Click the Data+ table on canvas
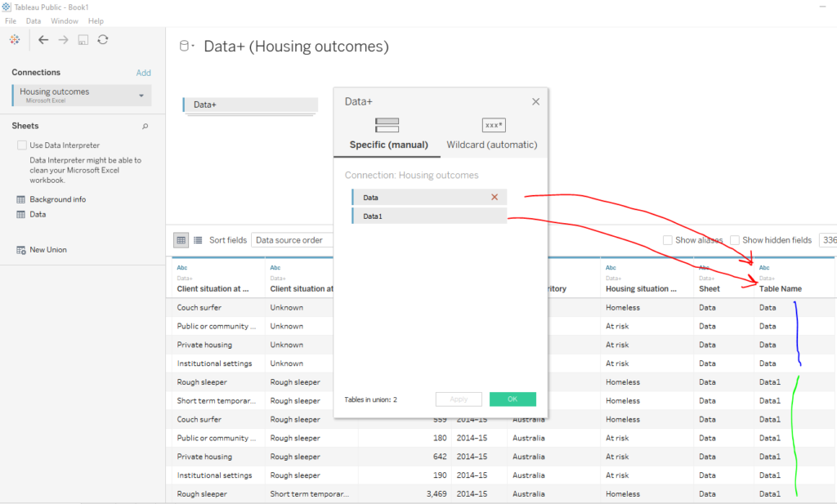Image resolution: width=837 pixels, height=504 pixels. [250, 105]
